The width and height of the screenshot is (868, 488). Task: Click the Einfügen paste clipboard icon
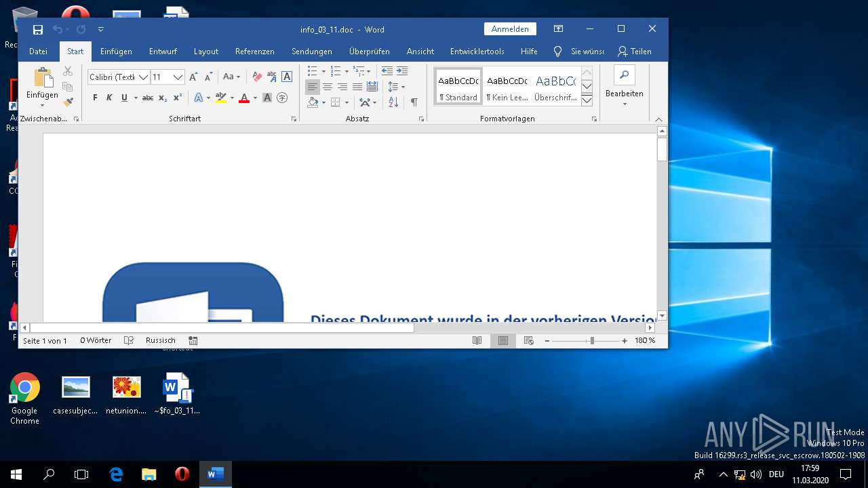(43, 77)
